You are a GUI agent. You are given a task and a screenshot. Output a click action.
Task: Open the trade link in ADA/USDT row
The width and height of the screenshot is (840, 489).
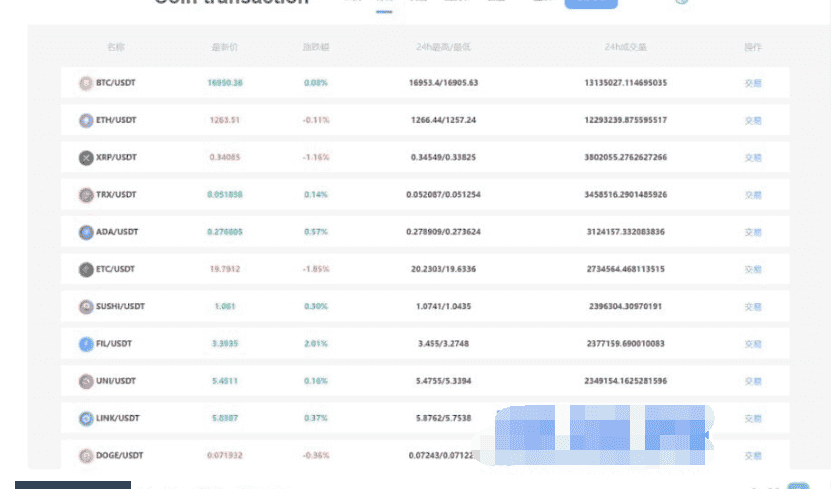[753, 232]
